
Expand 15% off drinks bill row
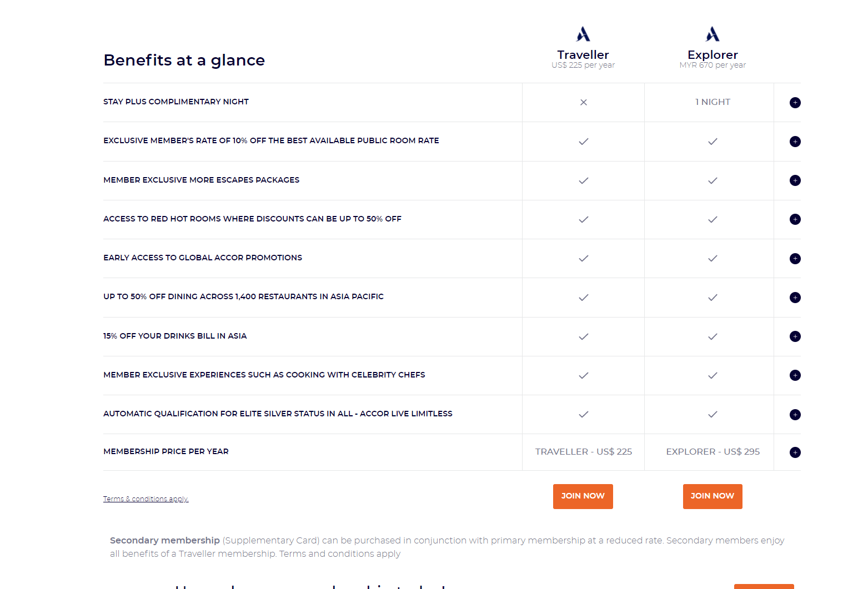click(x=795, y=336)
